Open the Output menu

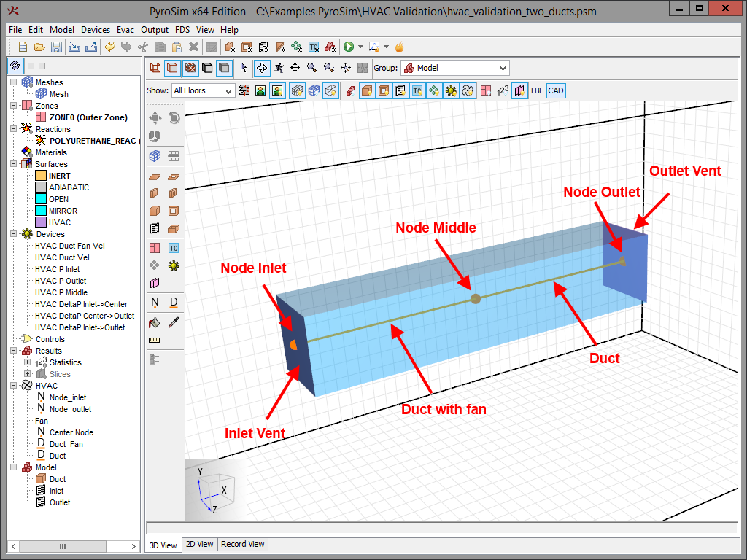tap(155, 29)
